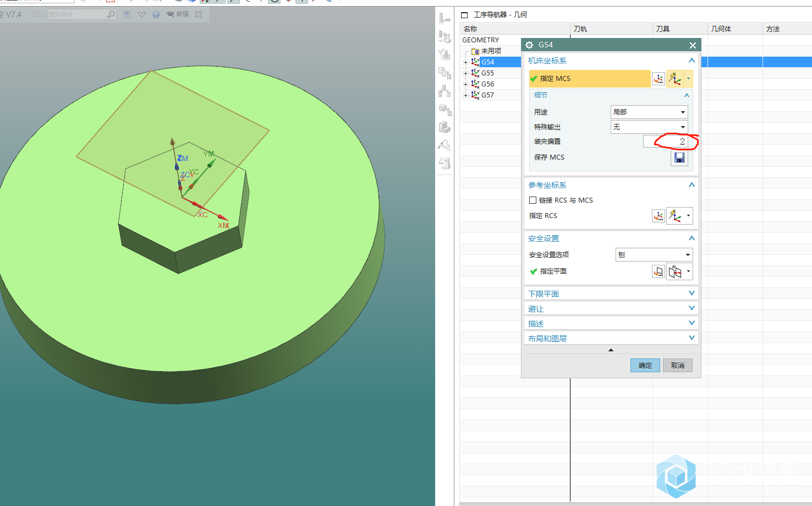Open the MCS coordinate type dropdown arrow
812x506 pixels.
688,79
